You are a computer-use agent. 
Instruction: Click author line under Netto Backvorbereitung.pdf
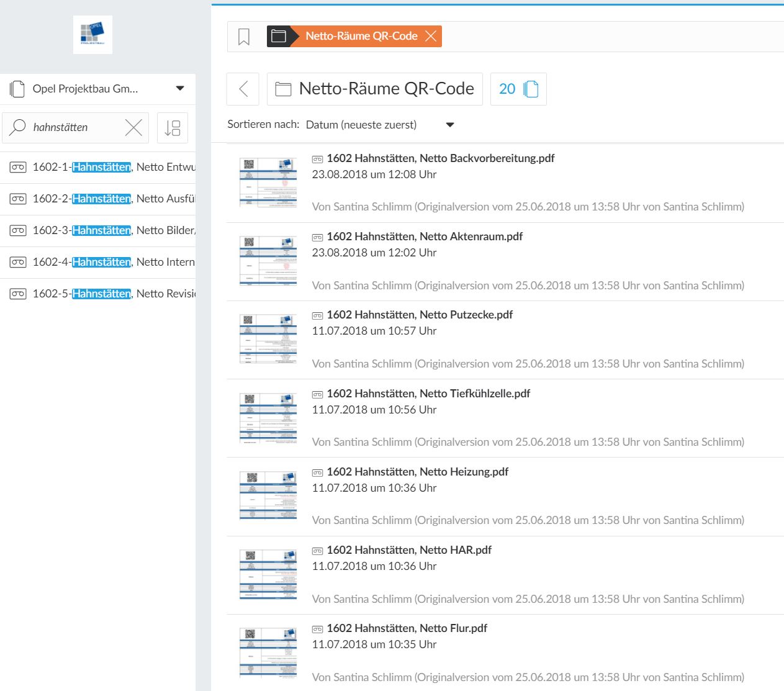(x=528, y=207)
